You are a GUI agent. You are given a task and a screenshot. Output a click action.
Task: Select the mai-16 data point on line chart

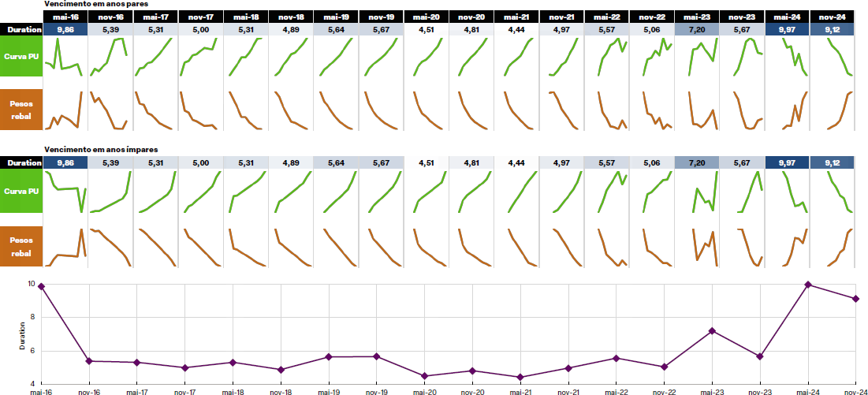click(x=41, y=286)
